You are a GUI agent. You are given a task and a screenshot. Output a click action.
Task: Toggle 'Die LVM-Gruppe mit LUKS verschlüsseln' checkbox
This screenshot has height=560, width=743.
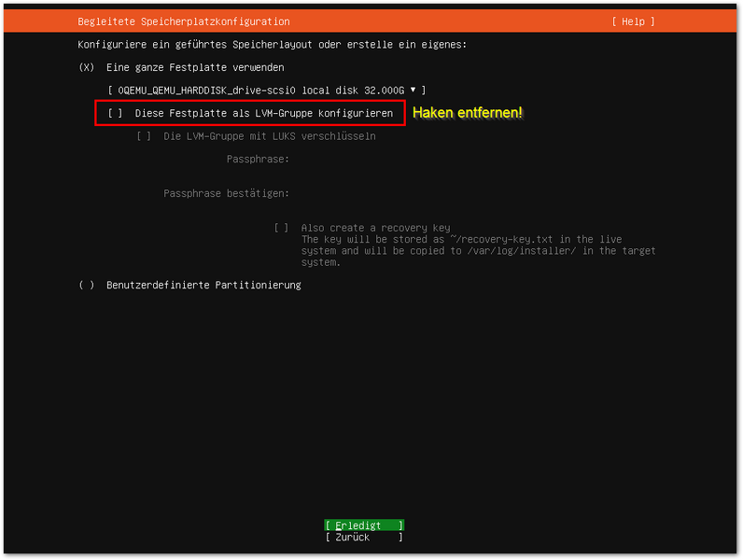click(144, 136)
